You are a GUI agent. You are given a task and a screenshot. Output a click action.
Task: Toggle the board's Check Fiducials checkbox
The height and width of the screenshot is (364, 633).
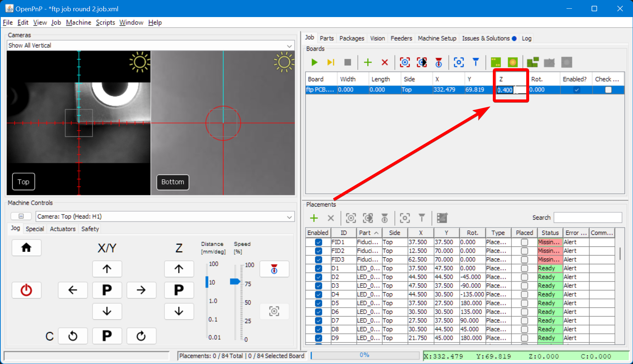click(x=608, y=90)
